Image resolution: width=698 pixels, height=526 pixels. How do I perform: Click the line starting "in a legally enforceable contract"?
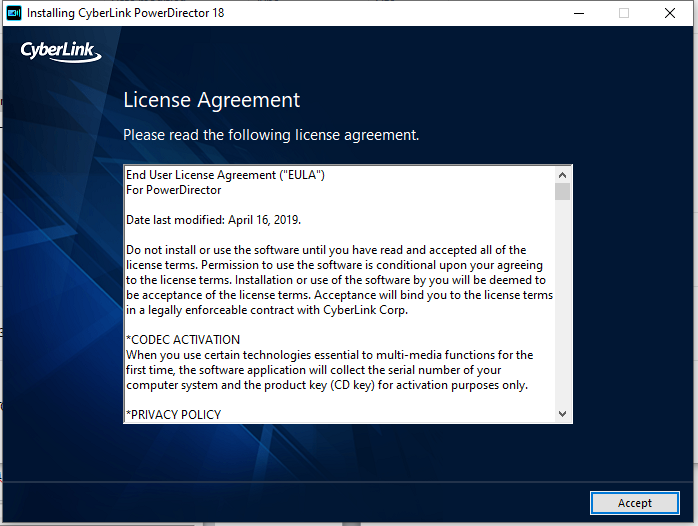tap(267, 310)
